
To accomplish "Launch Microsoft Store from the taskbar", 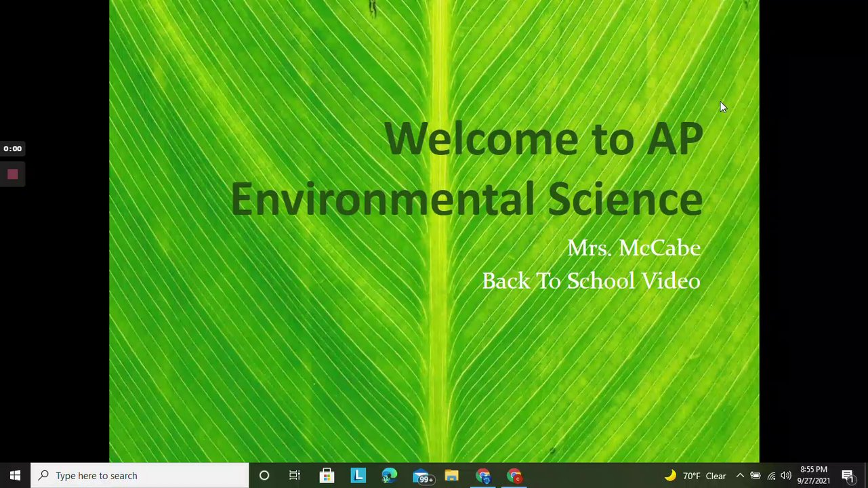I will point(327,476).
